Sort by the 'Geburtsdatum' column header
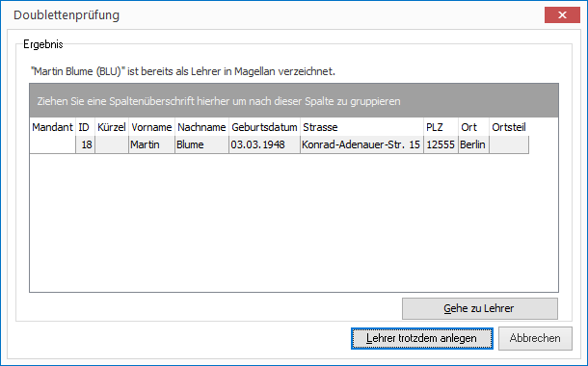Viewport: 588px width, 366px height. (264, 127)
